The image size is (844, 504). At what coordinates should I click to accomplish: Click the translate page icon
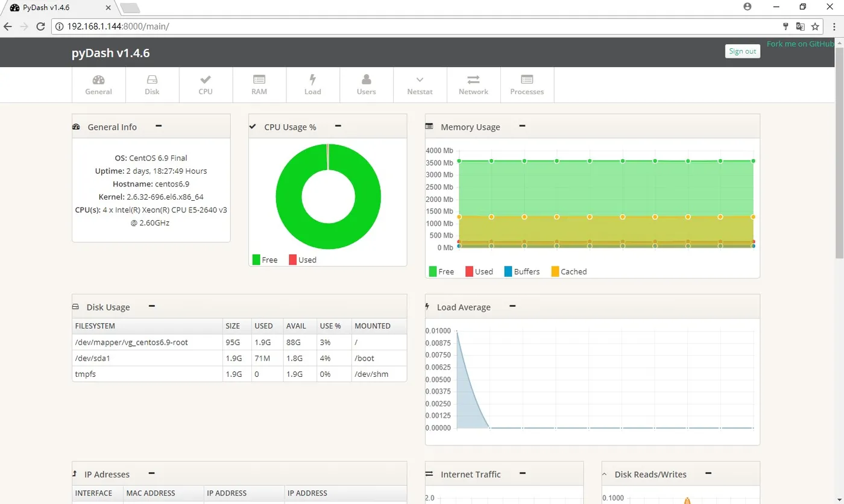[x=800, y=27]
